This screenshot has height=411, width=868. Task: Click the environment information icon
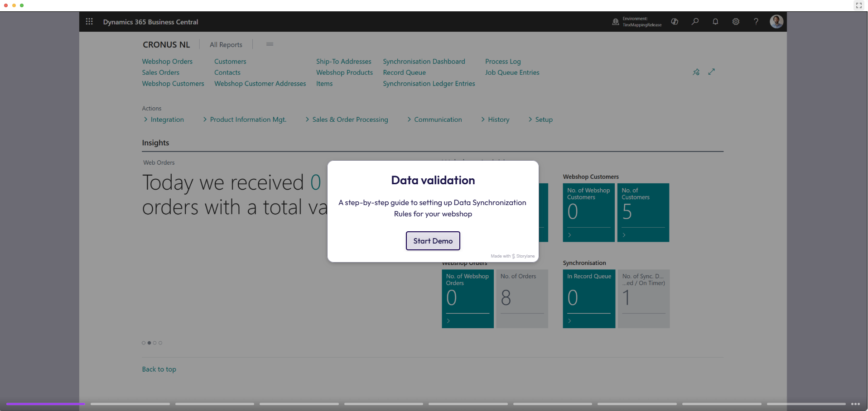pos(616,22)
